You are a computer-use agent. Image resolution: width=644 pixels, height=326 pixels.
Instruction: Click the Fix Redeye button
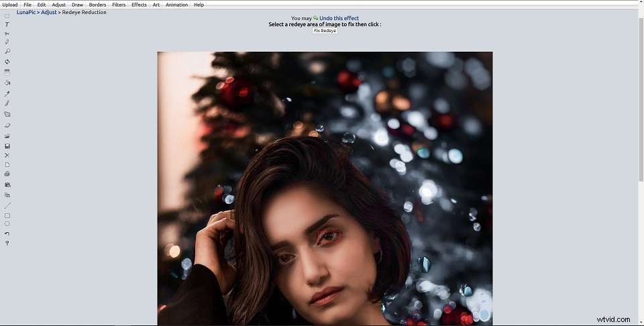(325, 31)
